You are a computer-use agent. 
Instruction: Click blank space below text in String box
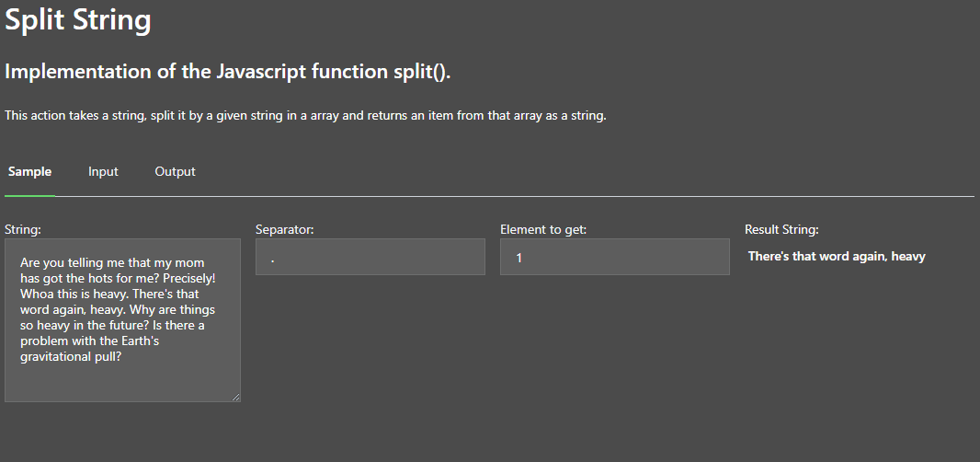[x=120, y=382]
